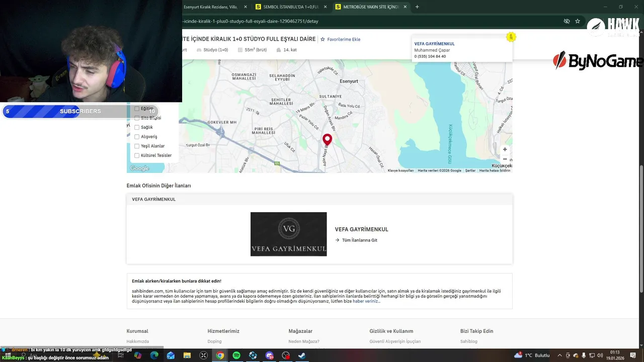
Task: Click the Vefa Gayrimenkul logo image
Action: pos(288,234)
